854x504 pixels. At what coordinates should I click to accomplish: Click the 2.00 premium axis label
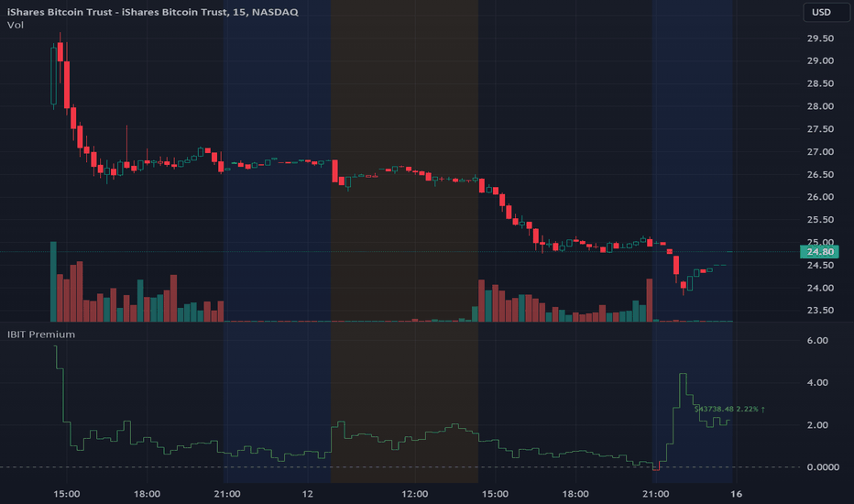817,425
